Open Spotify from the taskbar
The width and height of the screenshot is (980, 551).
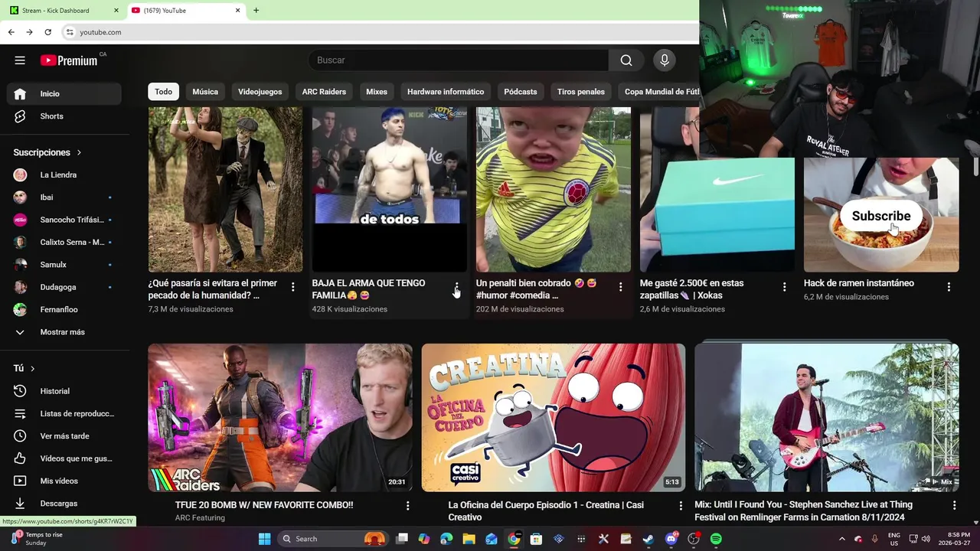pyautogui.click(x=716, y=539)
